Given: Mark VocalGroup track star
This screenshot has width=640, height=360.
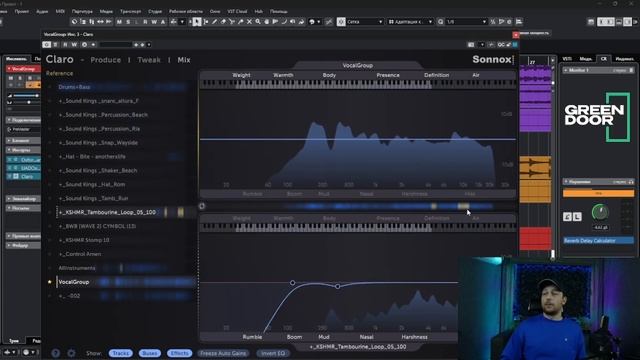Looking at the screenshot, I should click(50, 282).
